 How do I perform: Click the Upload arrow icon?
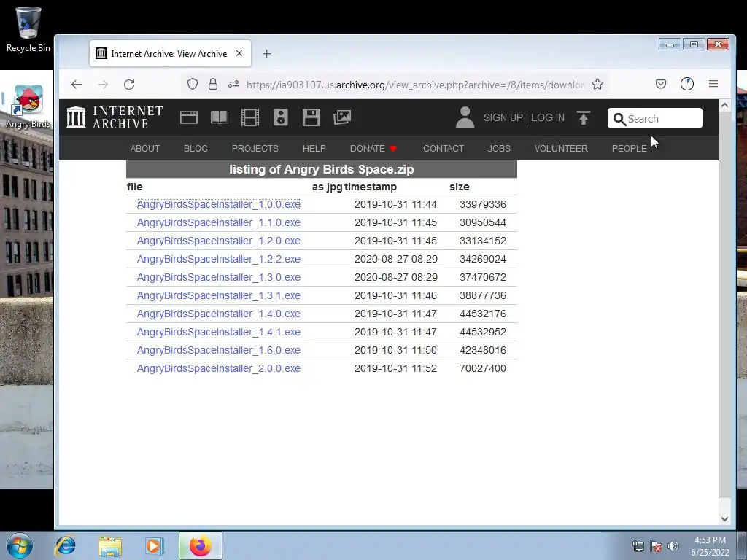point(584,117)
